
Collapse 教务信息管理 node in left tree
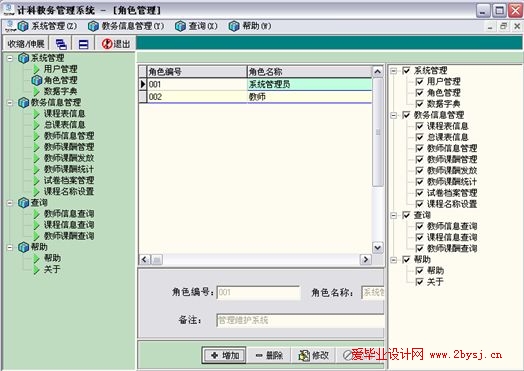tap(10, 103)
